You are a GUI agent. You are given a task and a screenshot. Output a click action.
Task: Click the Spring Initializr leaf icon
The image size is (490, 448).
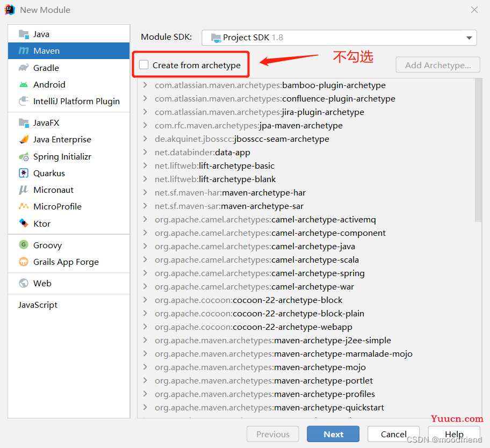(x=24, y=156)
